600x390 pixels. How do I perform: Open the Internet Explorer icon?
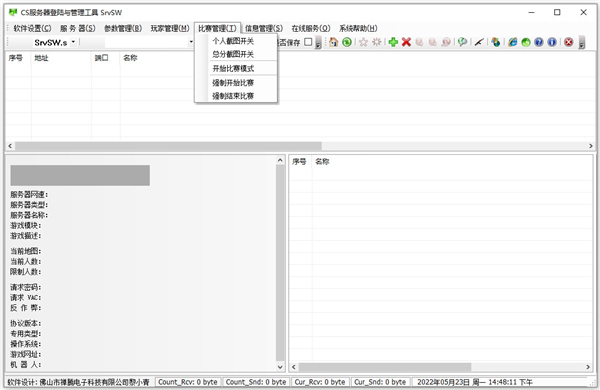coord(512,42)
